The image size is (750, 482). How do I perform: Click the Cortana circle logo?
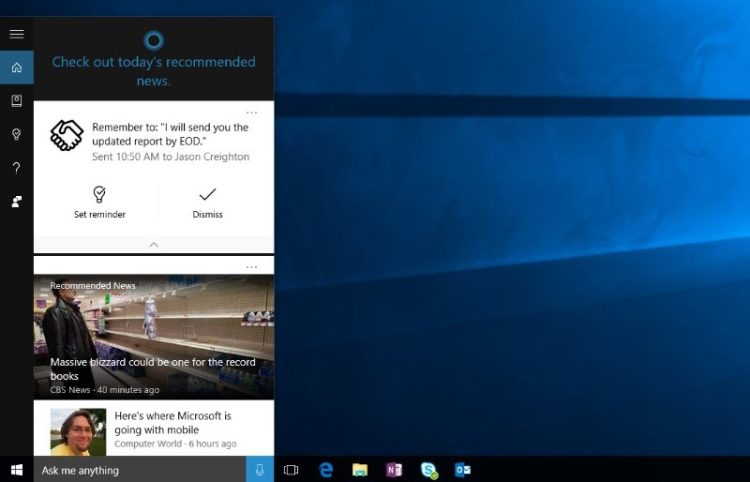[x=154, y=40]
